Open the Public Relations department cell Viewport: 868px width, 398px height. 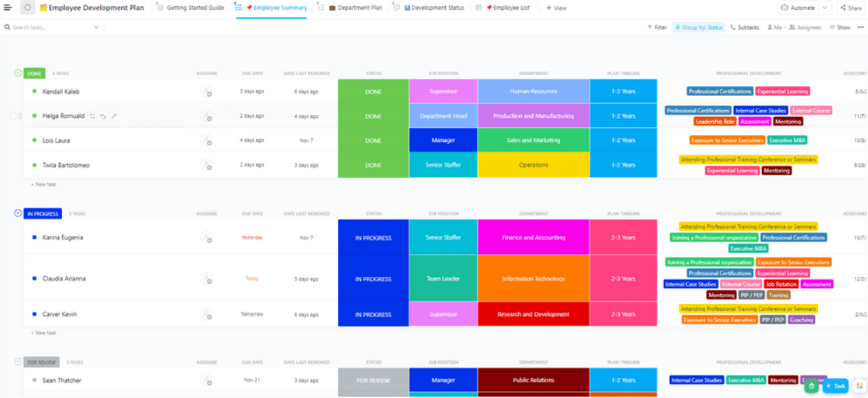pos(534,381)
